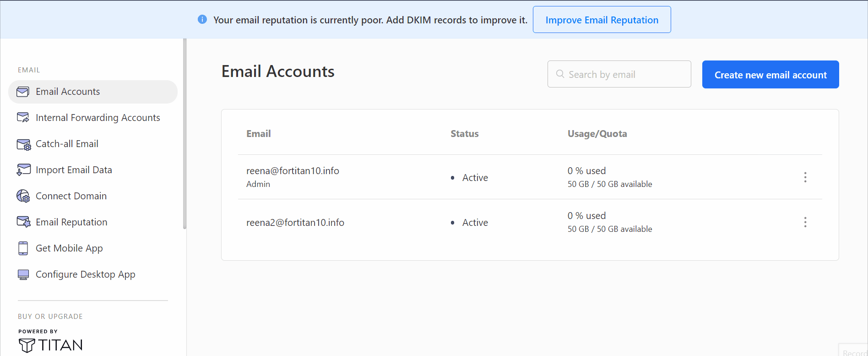This screenshot has width=868, height=356.
Task: Click the Connect Domain globe icon
Action: [x=23, y=196]
